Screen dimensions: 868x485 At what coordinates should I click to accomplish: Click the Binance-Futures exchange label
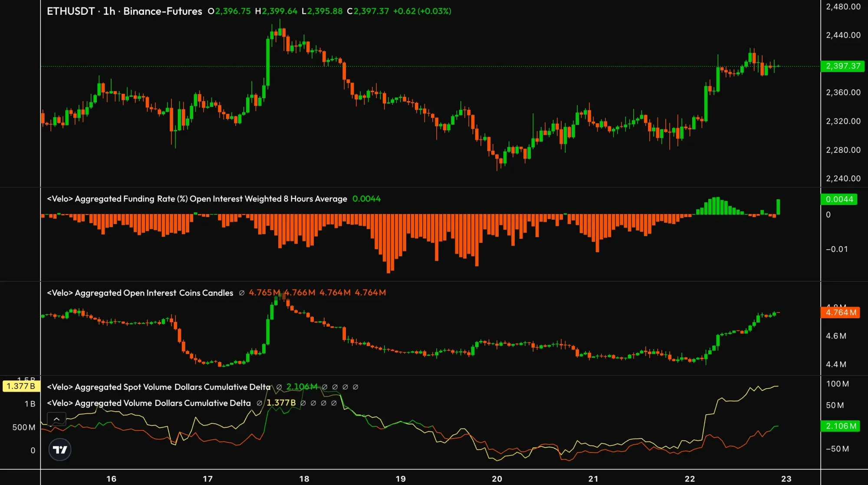[x=162, y=11]
